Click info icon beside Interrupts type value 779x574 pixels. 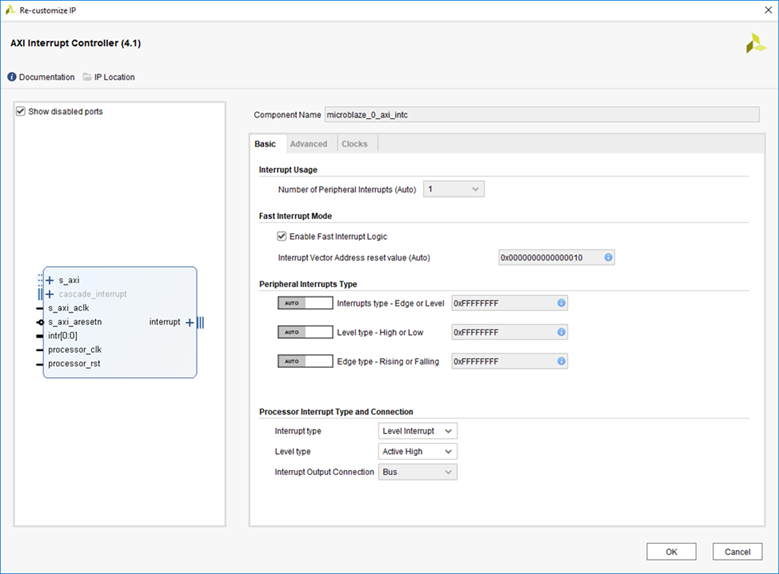561,303
